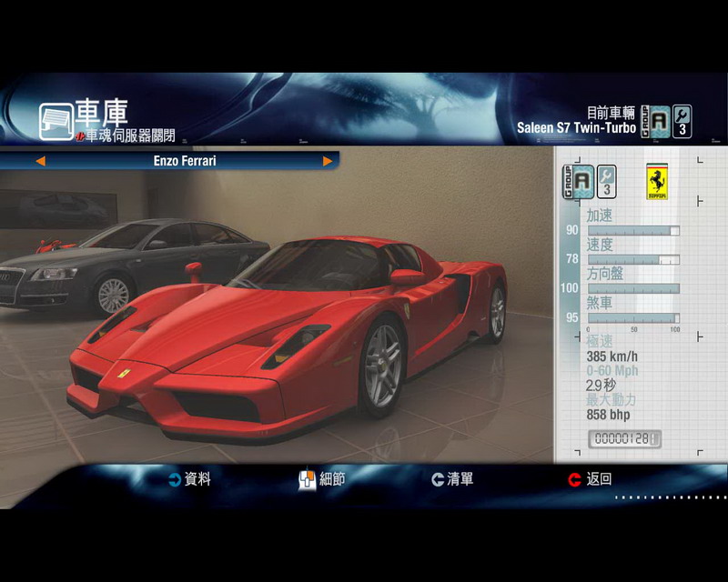The width and height of the screenshot is (728, 582).
Task: Click the 加速 acceleration stat bar
Action: [632, 231]
